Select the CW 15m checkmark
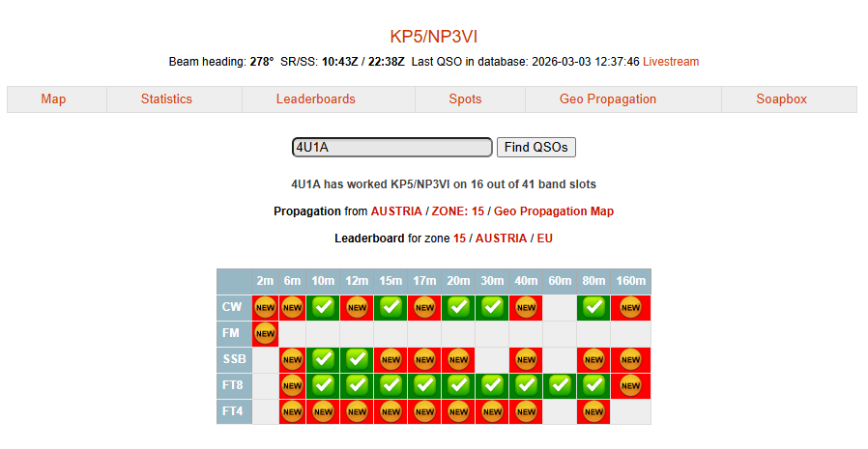This screenshot has height=449, width=868. 391,307
